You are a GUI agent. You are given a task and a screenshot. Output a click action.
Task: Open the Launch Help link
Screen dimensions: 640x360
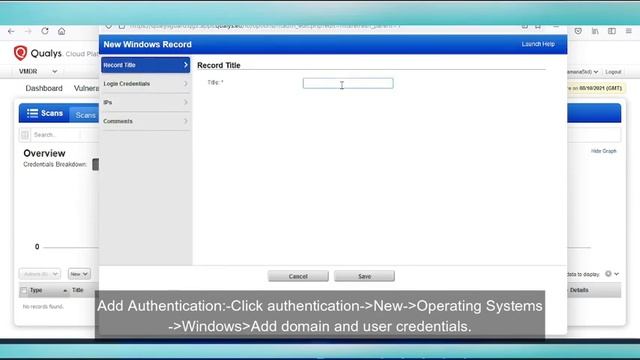coord(538,44)
